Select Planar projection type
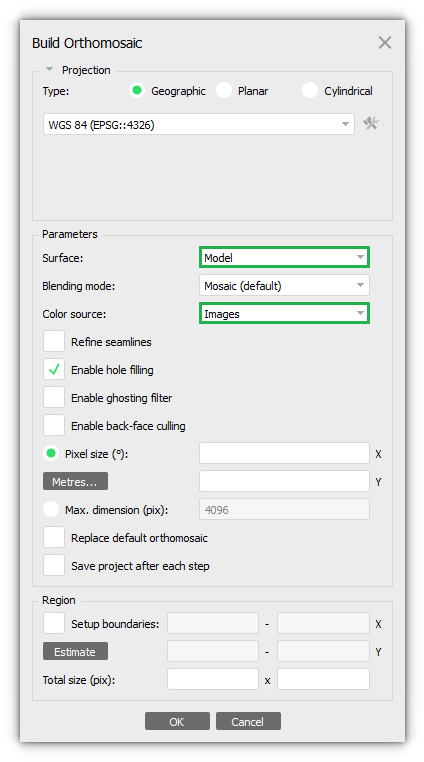 pos(224,90)
